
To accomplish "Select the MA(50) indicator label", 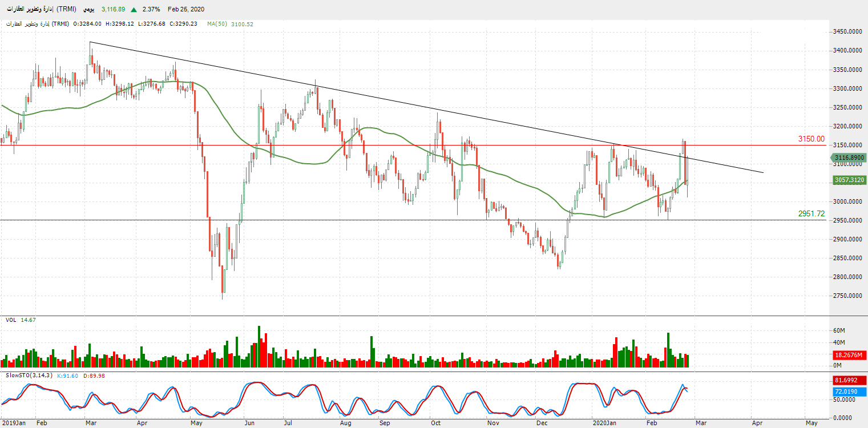I will click(x=217, y=24).
